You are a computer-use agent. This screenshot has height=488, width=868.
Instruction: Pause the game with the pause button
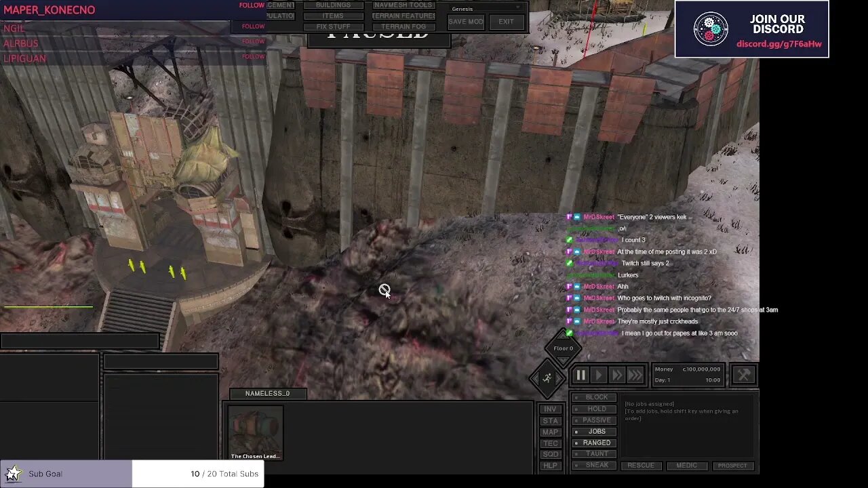581,375
